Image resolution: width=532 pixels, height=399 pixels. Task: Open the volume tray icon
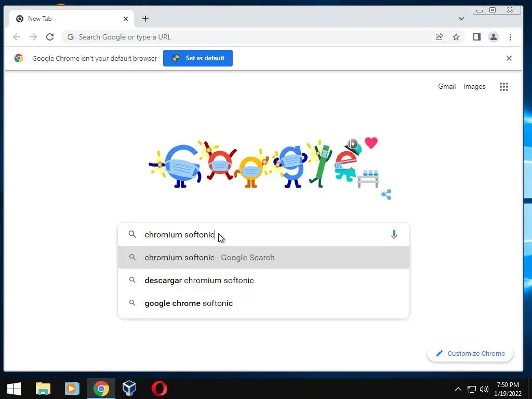coord(484,389)
